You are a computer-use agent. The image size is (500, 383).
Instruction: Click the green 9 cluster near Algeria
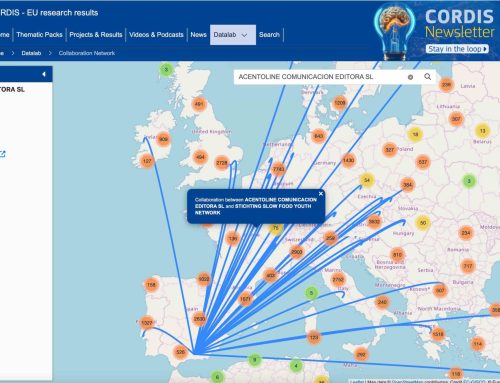pyautogui.click(x=254, y=360)
